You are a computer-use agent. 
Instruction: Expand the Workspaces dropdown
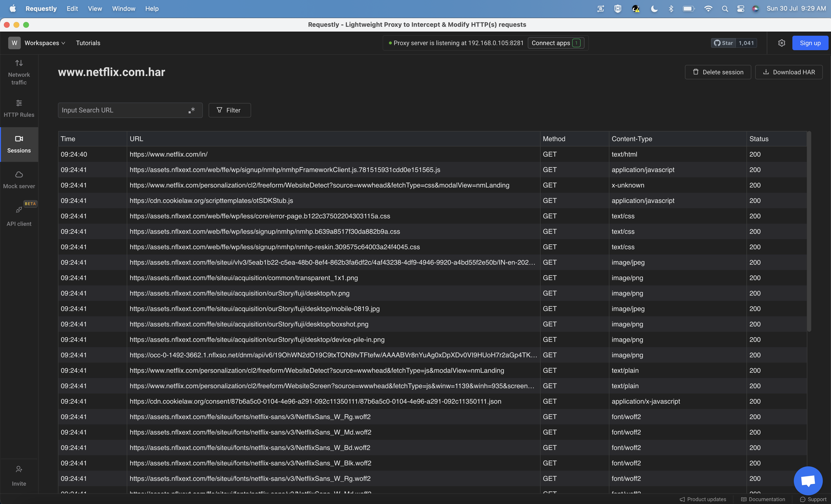45,43
